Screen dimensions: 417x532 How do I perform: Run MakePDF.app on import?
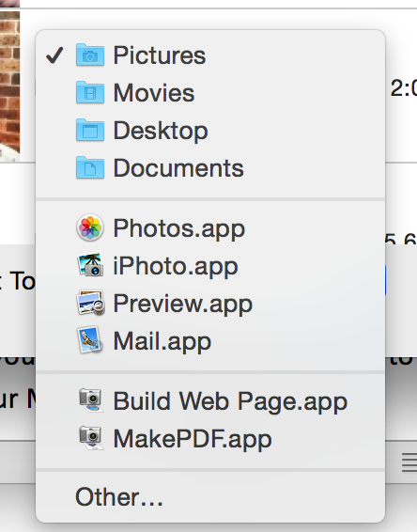(210, 439)
